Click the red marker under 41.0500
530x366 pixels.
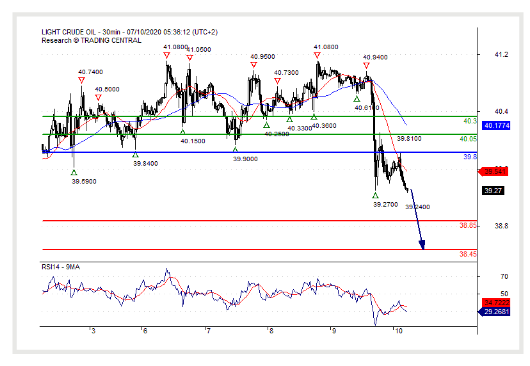click(190, 58)
